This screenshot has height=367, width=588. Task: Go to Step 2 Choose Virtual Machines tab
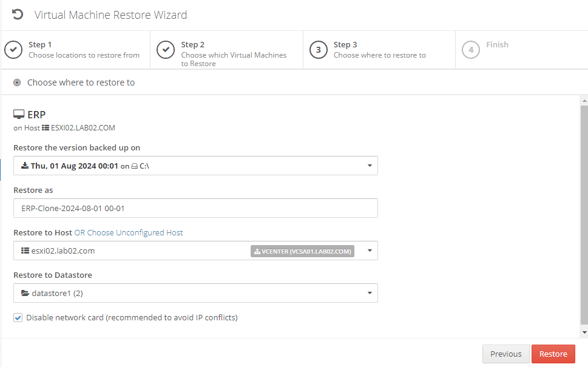click(227, 50)
